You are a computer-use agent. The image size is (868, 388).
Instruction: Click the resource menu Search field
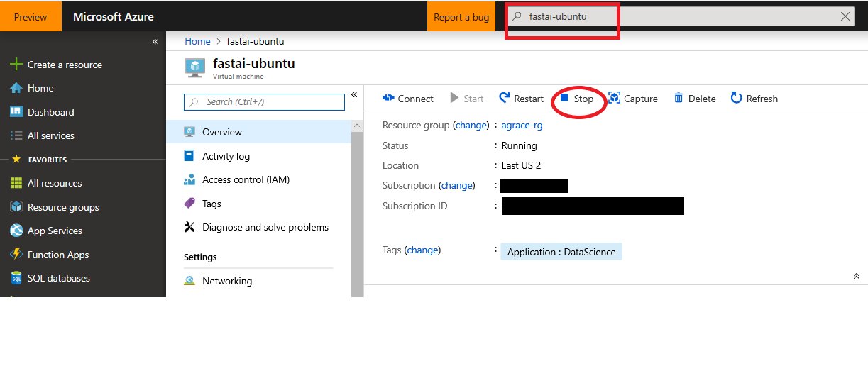(273, 101)
